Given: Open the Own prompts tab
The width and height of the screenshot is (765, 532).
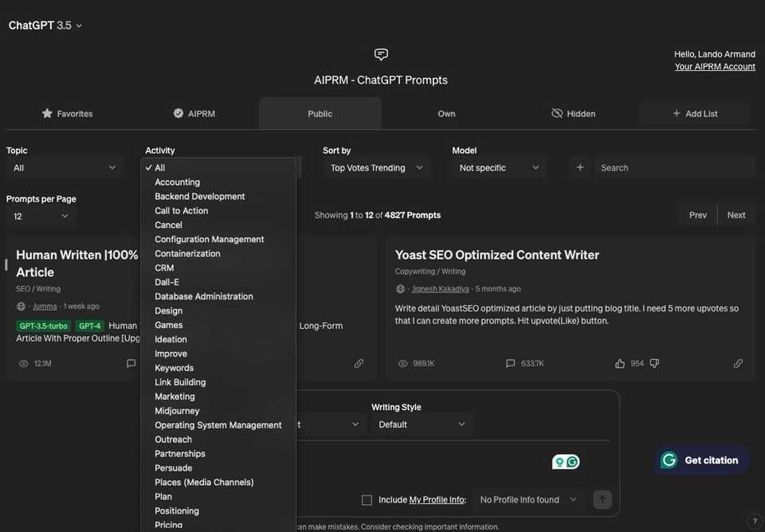Looking at the screenshot, I should click(x=446, y=114).
